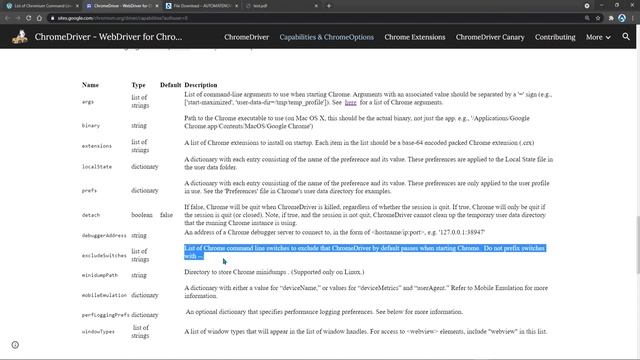Go forward to the next page
The image size is (640, 360).
click(18, 18)
